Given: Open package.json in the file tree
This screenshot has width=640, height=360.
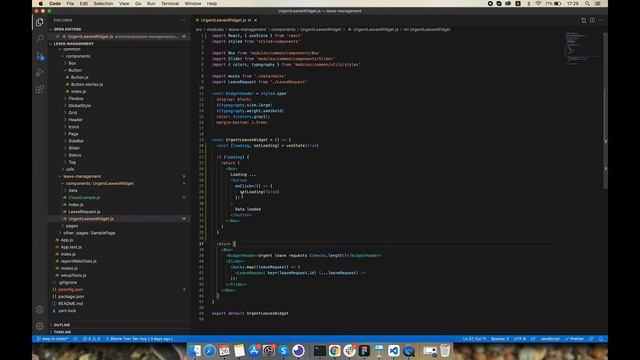Looking at the screenshot, I should [71, 297].
